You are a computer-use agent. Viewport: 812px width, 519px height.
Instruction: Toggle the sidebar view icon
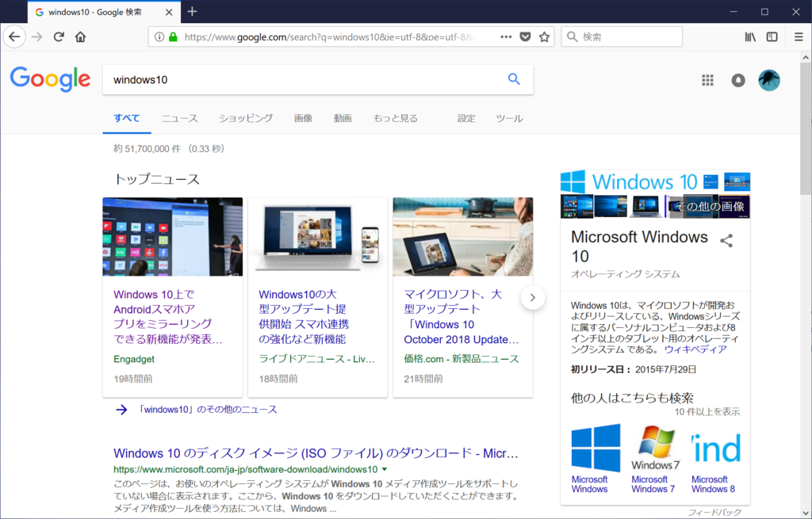772,36
